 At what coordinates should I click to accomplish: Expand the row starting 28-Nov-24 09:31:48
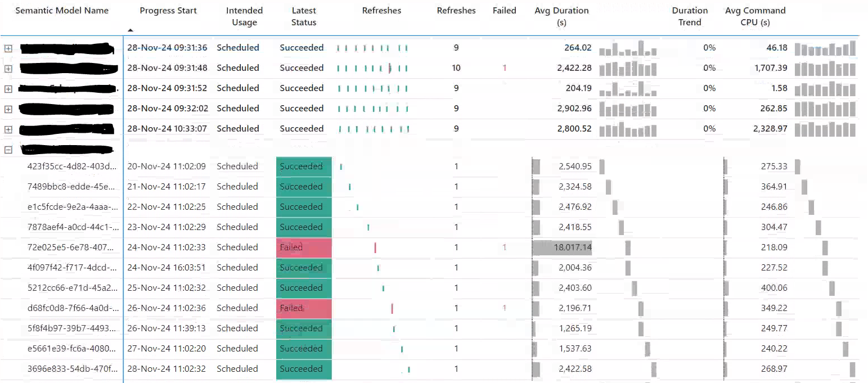(x=8, y=69)
